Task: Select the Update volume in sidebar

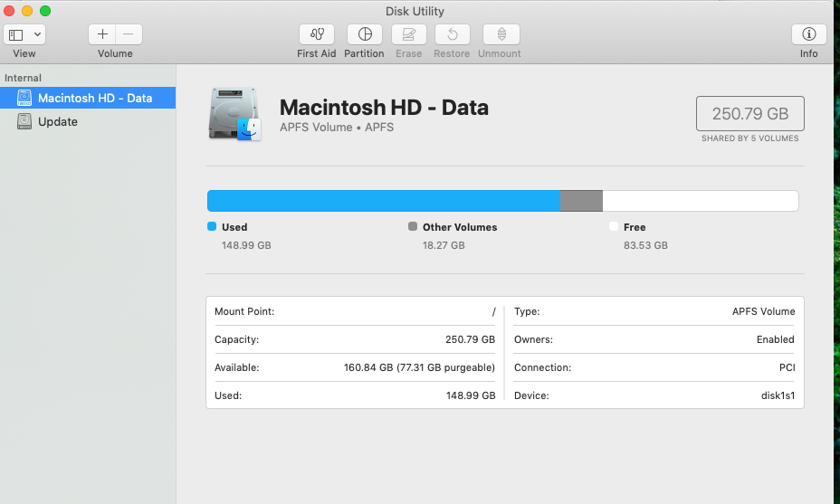Action: (x=88, y=121)
